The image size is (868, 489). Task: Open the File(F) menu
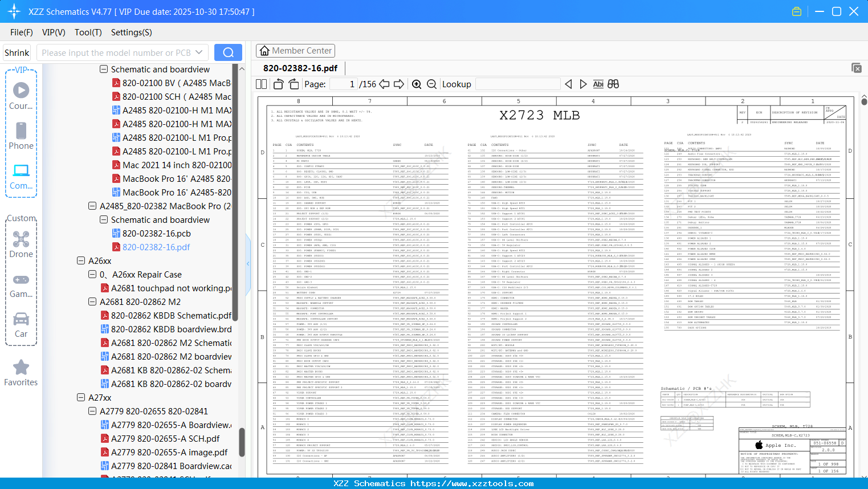[22, 32]
